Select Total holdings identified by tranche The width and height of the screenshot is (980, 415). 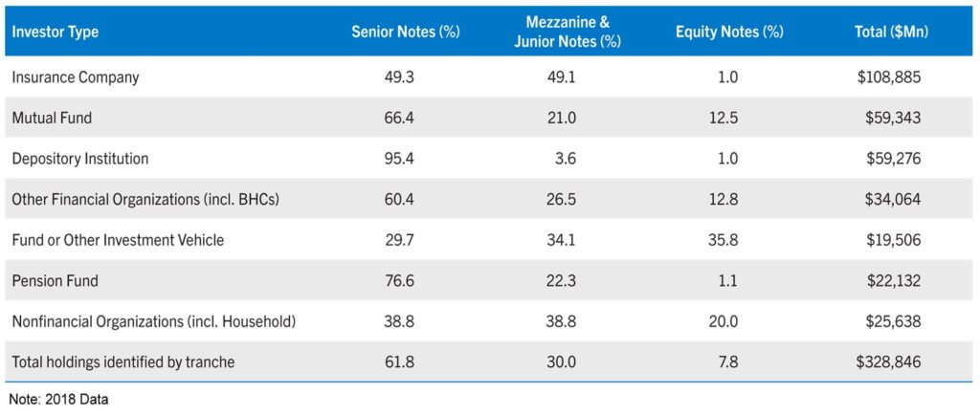(123, 362)
